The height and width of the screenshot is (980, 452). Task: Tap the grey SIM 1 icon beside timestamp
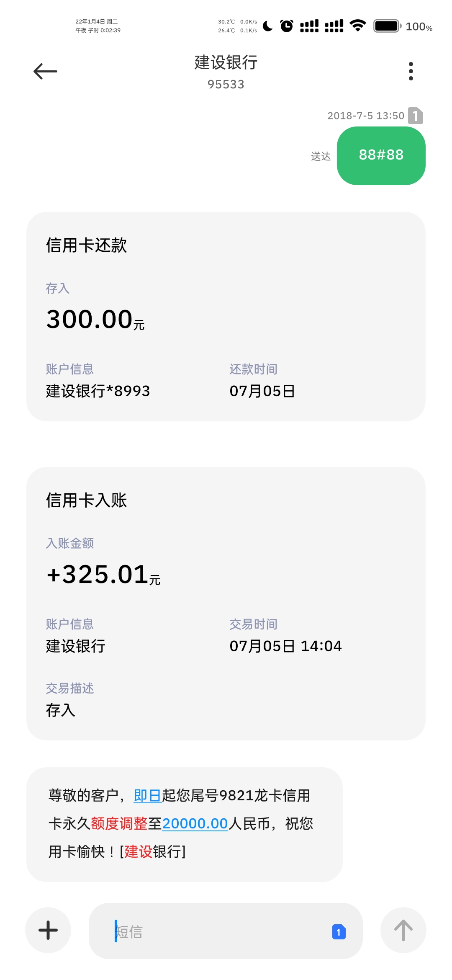[x=415, y=116]
